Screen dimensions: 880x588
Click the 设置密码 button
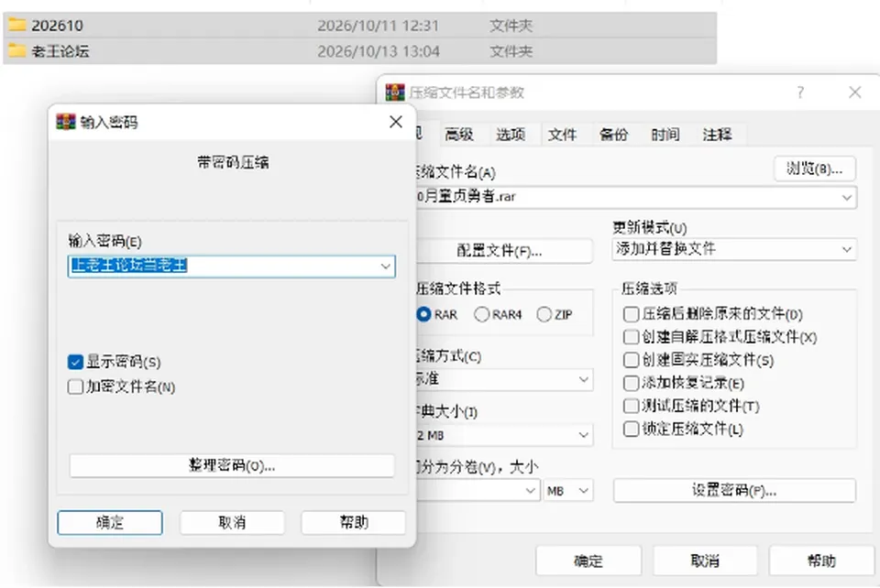[734, 491]
